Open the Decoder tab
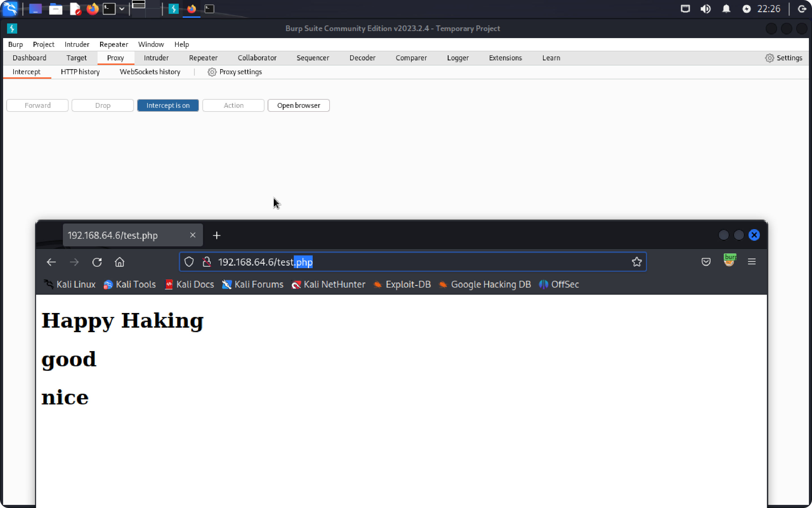Viewport: 812px width, 508px height. pyautogui.click(x=362, y=58)
